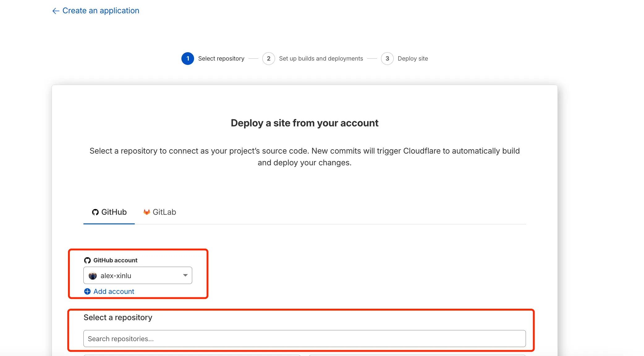Open the alex-xinlu account dropdown
The width and height of the screenshot is (644, 356).
pyautogui.click(x=138, y=275)
